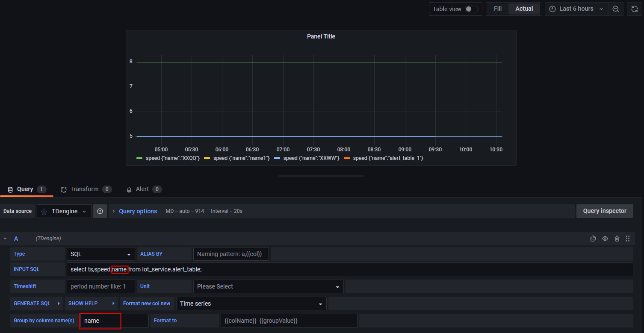Click the refresh dashboard icon

click(635, 9)
